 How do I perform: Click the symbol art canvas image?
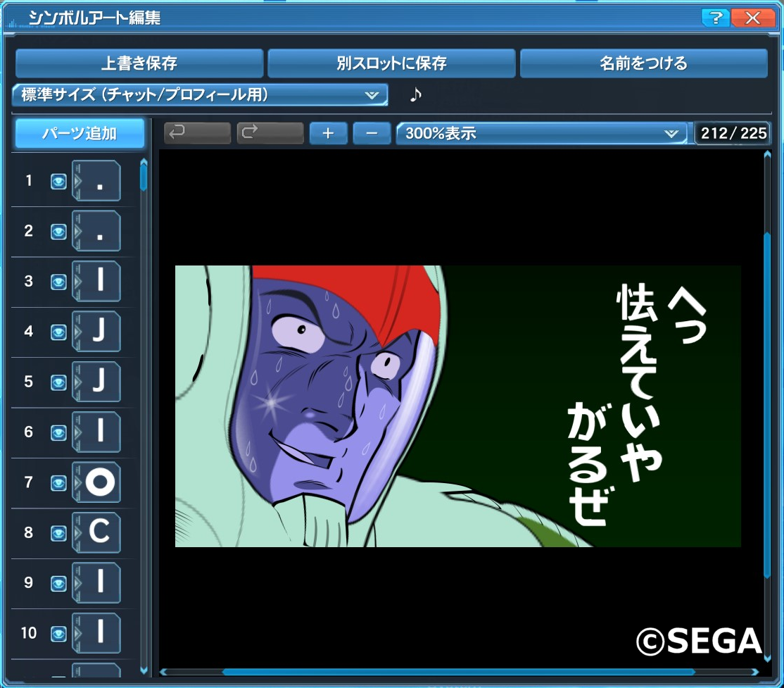(x=458, y=406)
